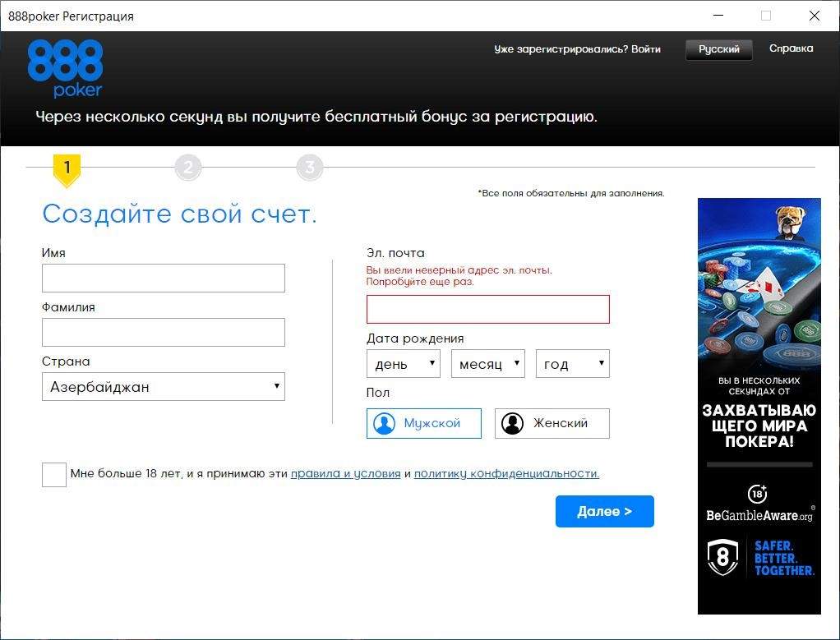Close the 888poker registration window
840x640 pixels.
tap(815, 16)
